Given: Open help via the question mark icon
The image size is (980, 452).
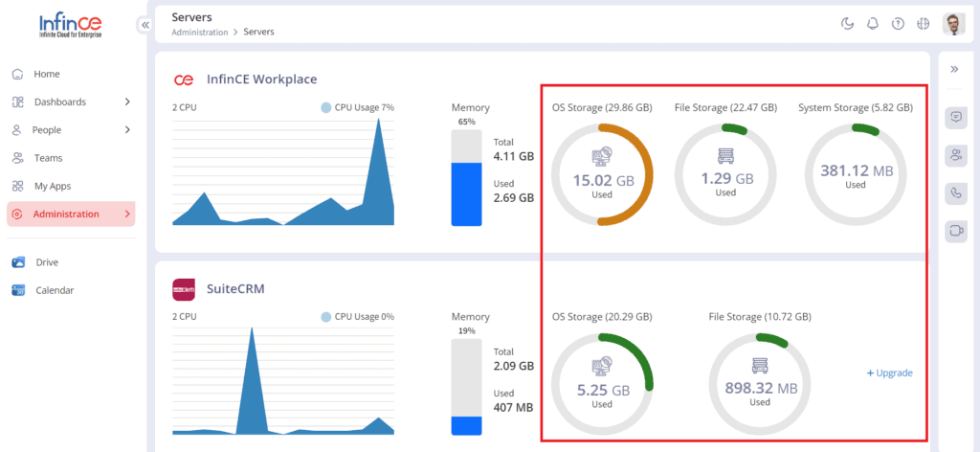Looking at the screenshot, I should coord(898,24).
